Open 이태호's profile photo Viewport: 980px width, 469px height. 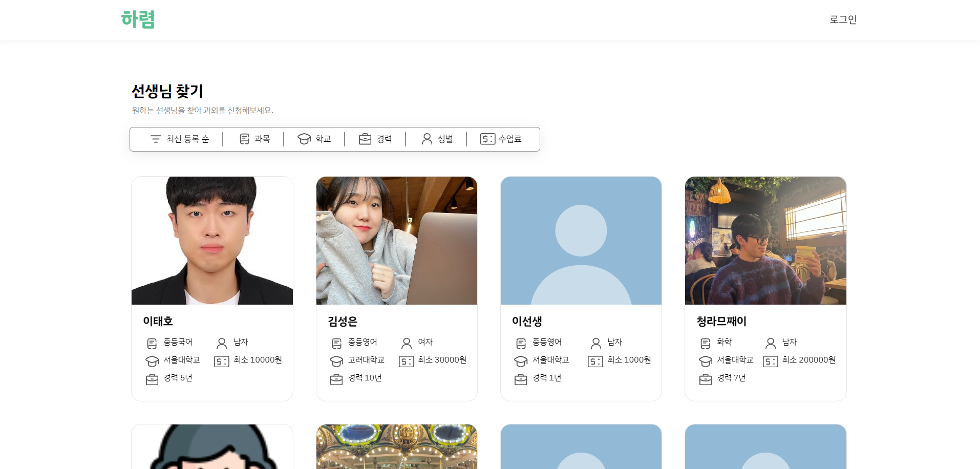tap(212, 241)
